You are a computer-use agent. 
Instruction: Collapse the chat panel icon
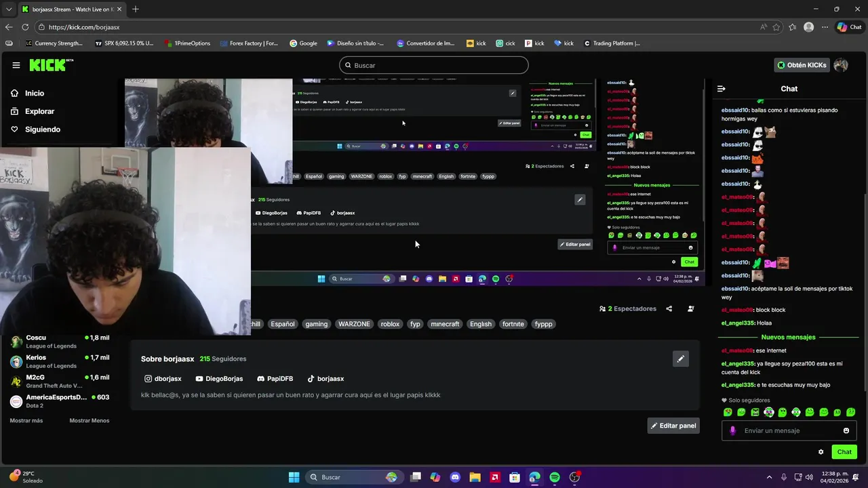pos(722,89)
